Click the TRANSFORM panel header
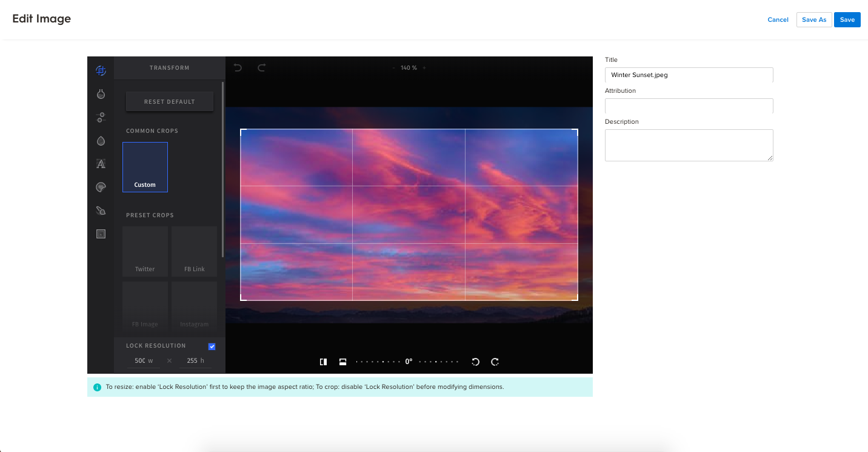The width and height of the screenshot is (868, 452). click(170, 68)
